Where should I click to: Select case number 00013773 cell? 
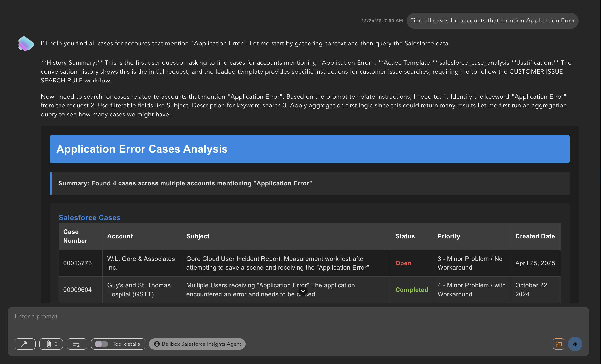(x=78, y=263)
